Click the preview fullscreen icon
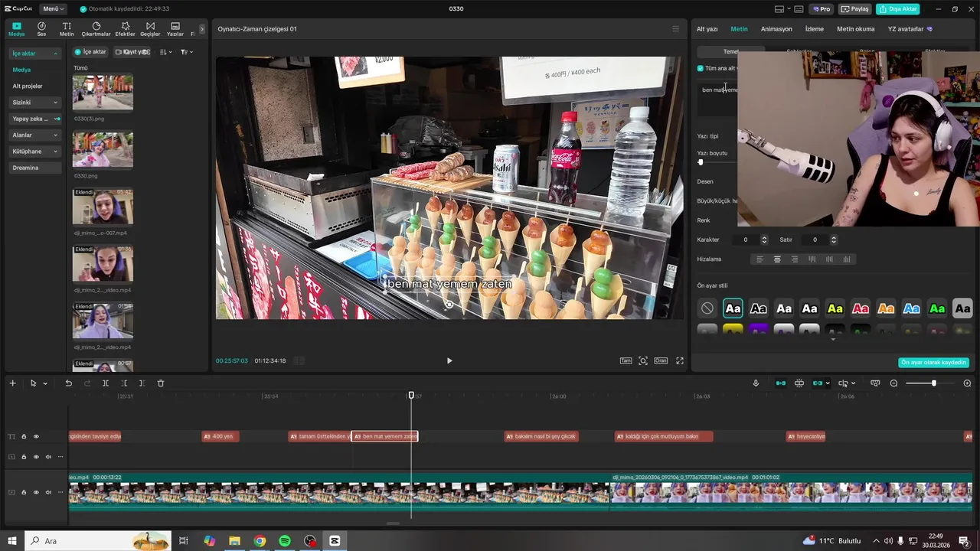The height and width of the screenshot is (551, 980). [x=679, y=360]
